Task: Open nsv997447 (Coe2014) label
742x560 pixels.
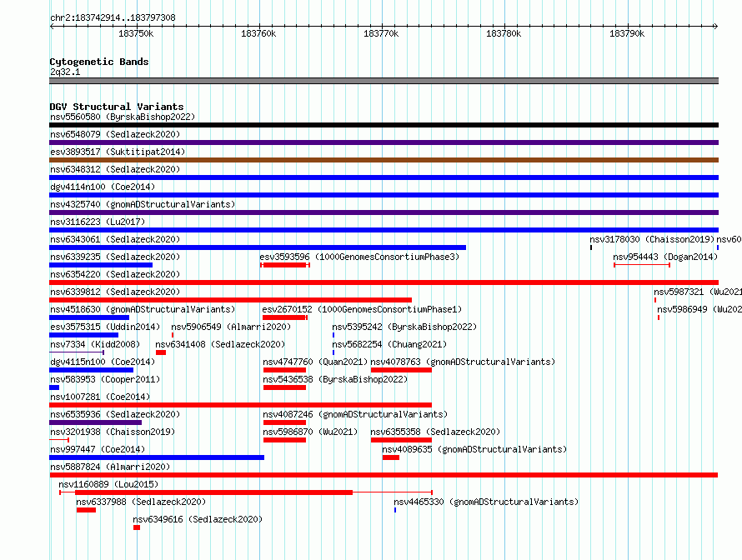Action: [x=98, y=449]
